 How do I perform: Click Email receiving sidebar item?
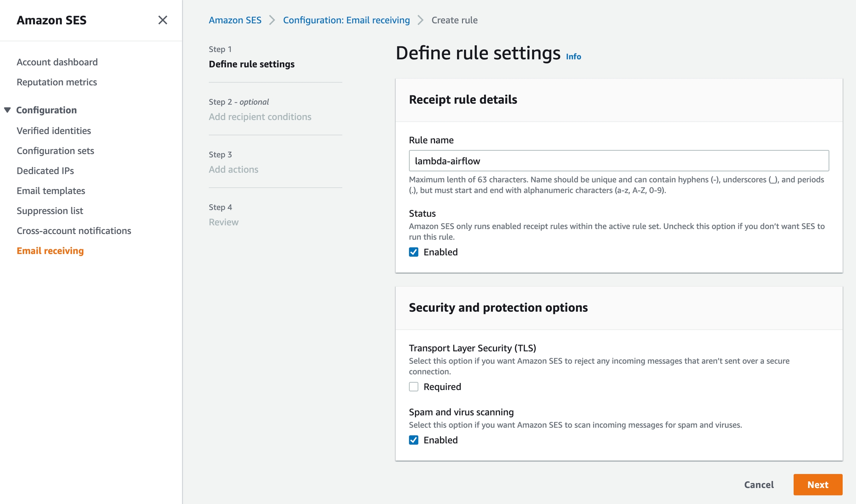click(x=50, y=251)
